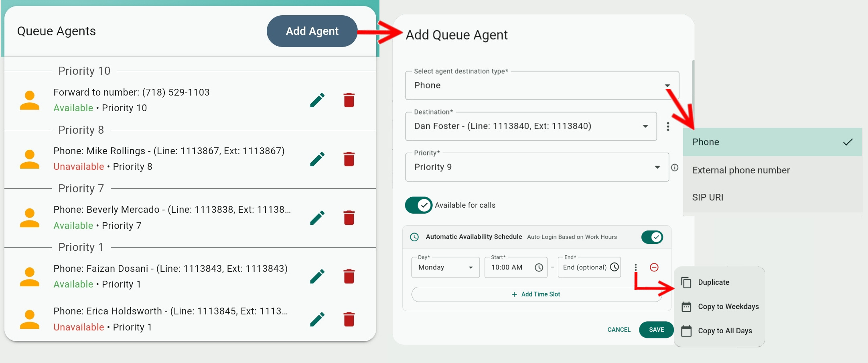
Task: Click the Priority 10 section heading
Action: click(84, 71)
